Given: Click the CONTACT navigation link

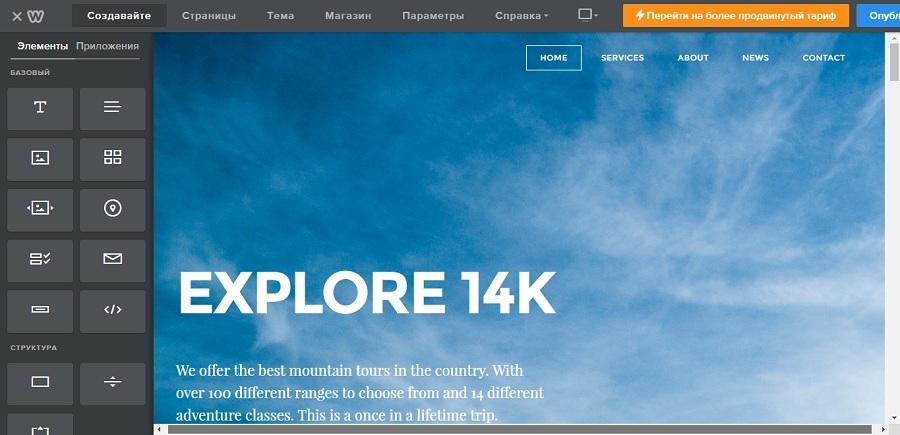Looking at the screenshot, I should click(824, 57).
